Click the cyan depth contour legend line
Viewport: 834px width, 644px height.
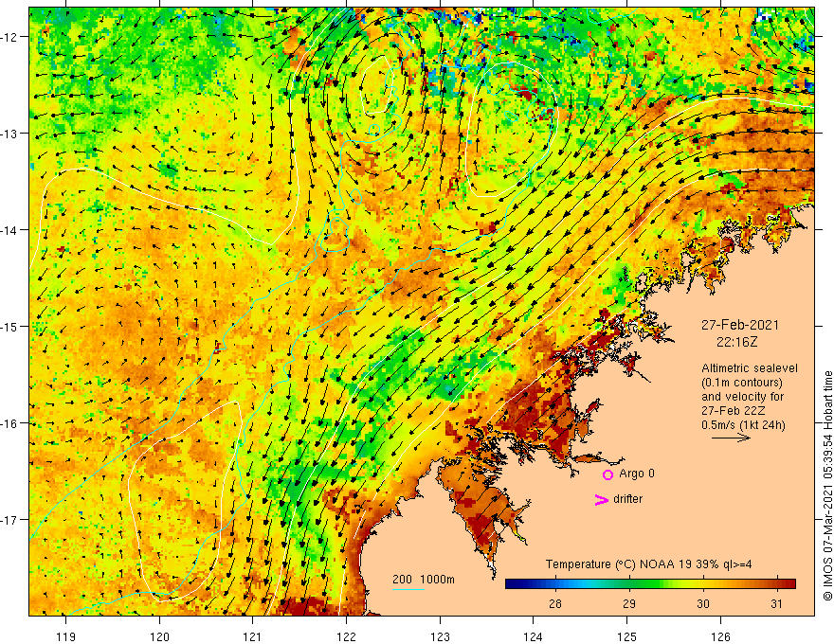[x=408, y=589]
